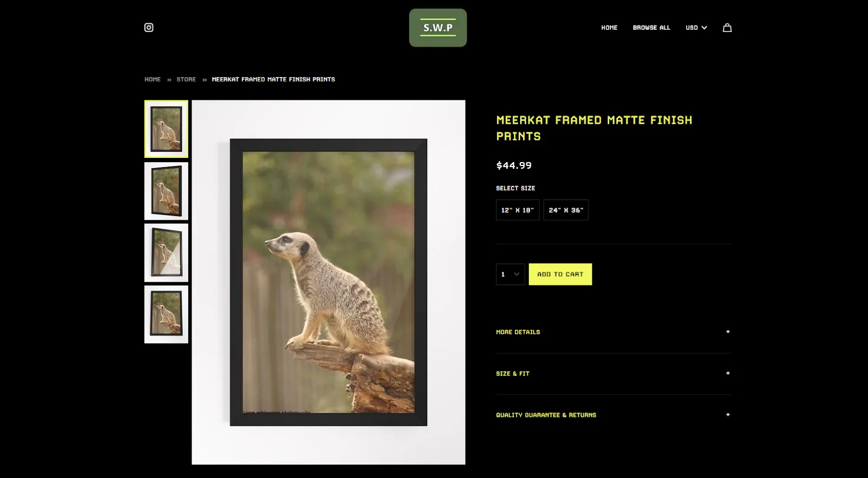
Task: Click the Home breadcrumb link
Action: coord(152,79)
